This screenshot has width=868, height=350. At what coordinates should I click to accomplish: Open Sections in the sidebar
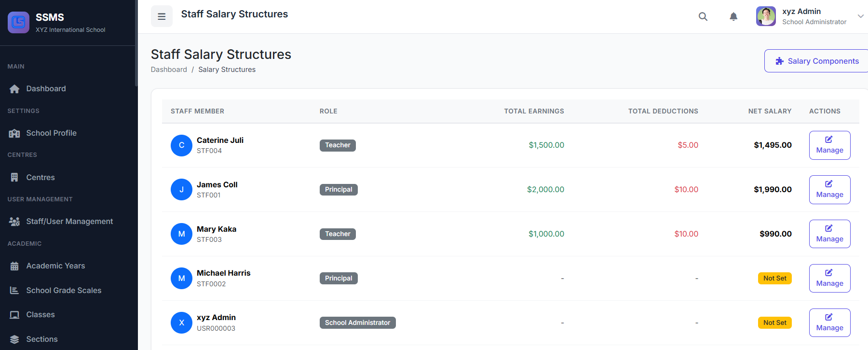[42, 339]
